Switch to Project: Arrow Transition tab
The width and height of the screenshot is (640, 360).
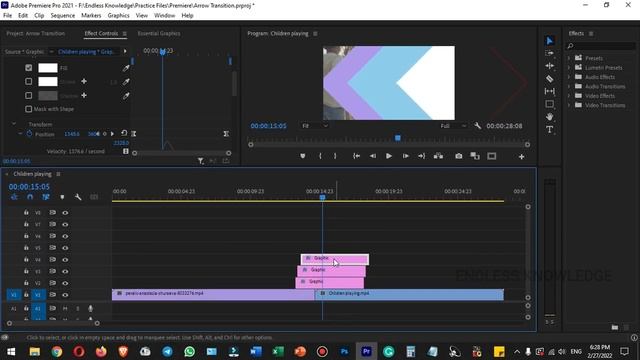(36, 33)
